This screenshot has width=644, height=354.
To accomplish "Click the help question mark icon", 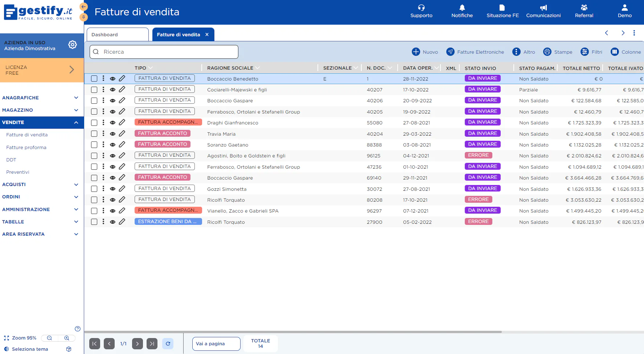I will 78,329.
